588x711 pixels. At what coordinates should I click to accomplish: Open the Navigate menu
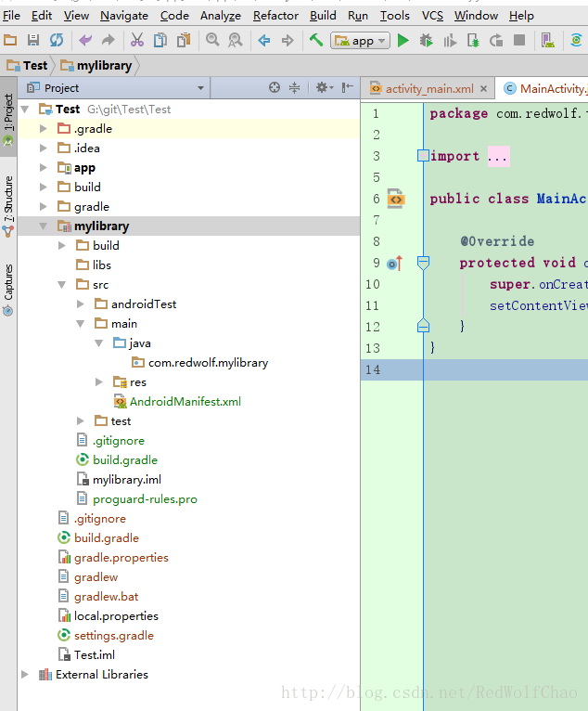(x=124, y=16)
